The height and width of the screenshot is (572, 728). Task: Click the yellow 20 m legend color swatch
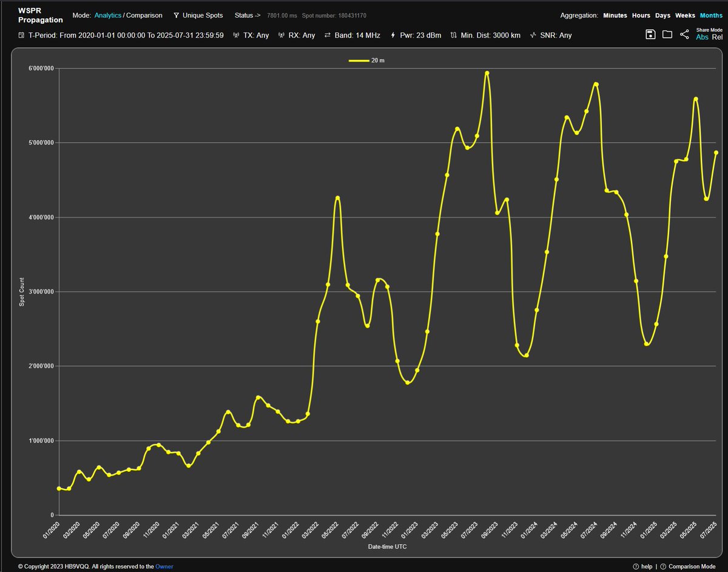[x=359, y=60]
